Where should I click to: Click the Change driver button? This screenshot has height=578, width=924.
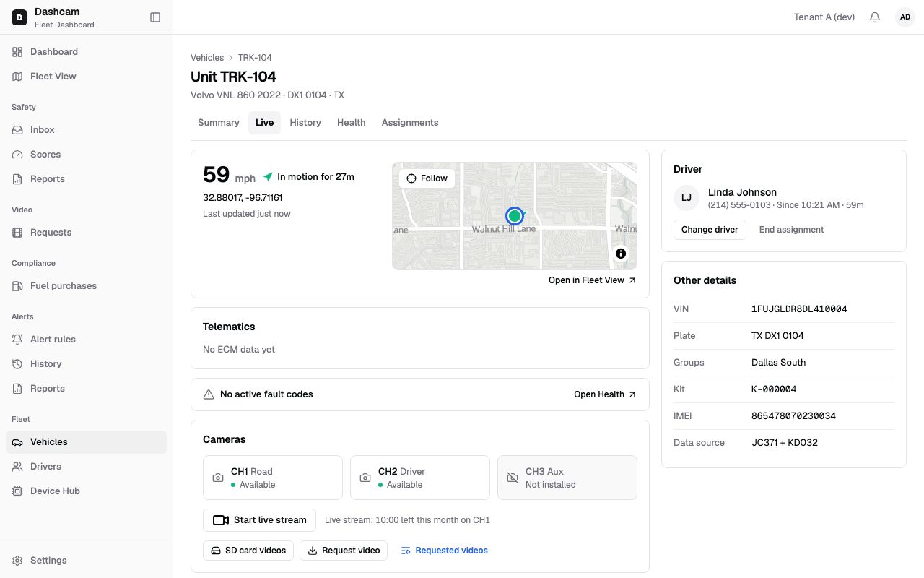pos(710,230)
